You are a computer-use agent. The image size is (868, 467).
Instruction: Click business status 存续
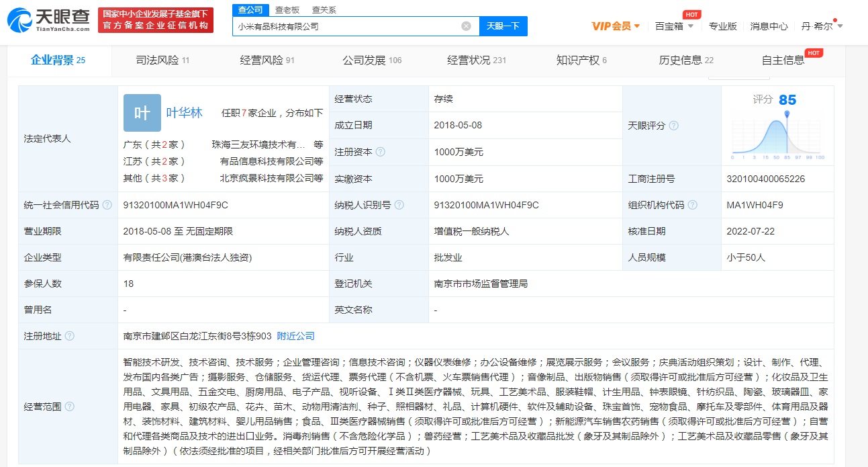[443, 99]
